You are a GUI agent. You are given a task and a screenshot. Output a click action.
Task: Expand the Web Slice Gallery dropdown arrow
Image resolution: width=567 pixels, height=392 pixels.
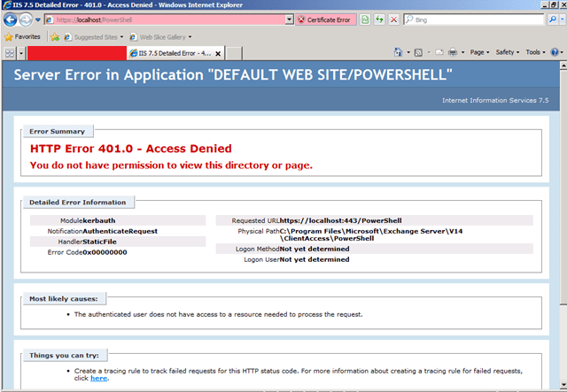190,37
